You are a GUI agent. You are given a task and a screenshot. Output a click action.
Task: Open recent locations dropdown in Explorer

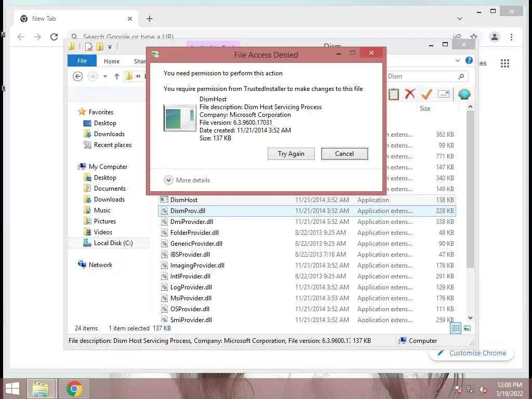[105, 76]
